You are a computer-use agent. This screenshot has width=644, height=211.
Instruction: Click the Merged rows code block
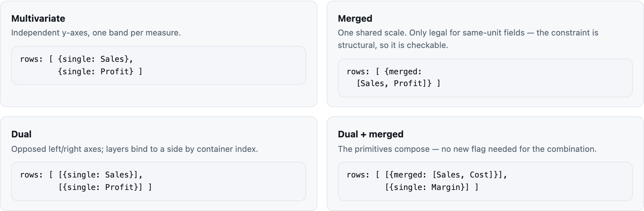(485, 78)
